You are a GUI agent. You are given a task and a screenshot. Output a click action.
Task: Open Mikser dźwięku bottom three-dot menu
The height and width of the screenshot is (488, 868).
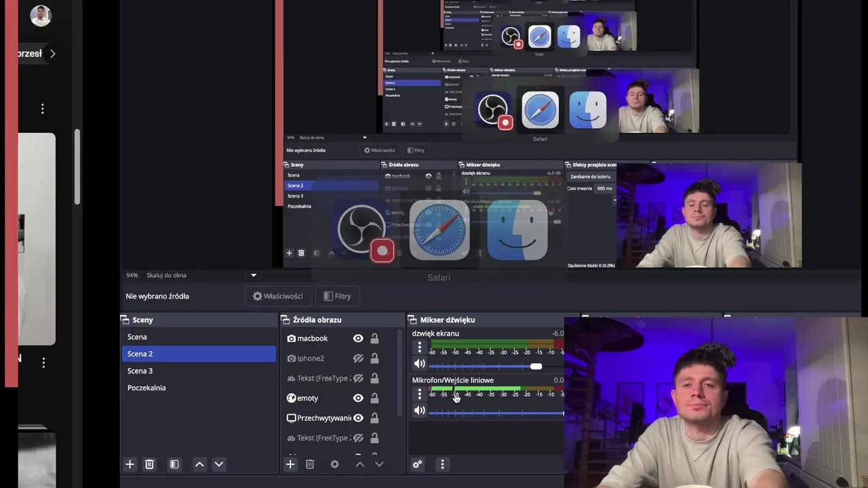tap(442, 464)
